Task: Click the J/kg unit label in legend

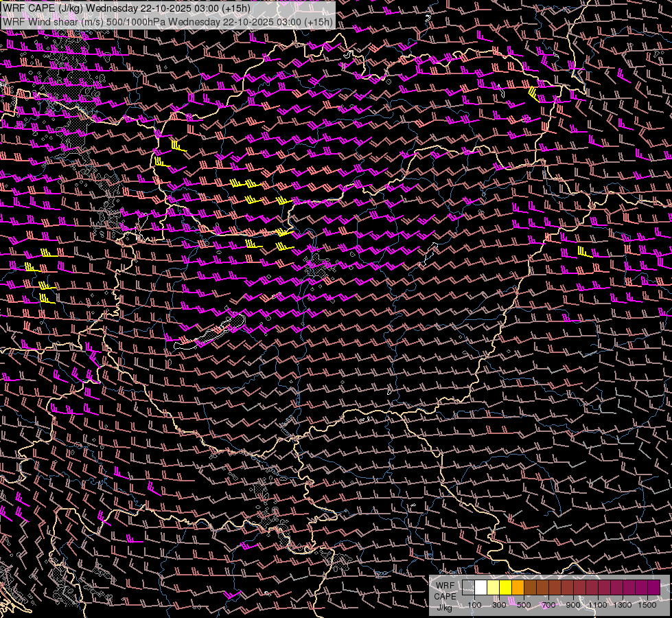Action: coord(444,608)
